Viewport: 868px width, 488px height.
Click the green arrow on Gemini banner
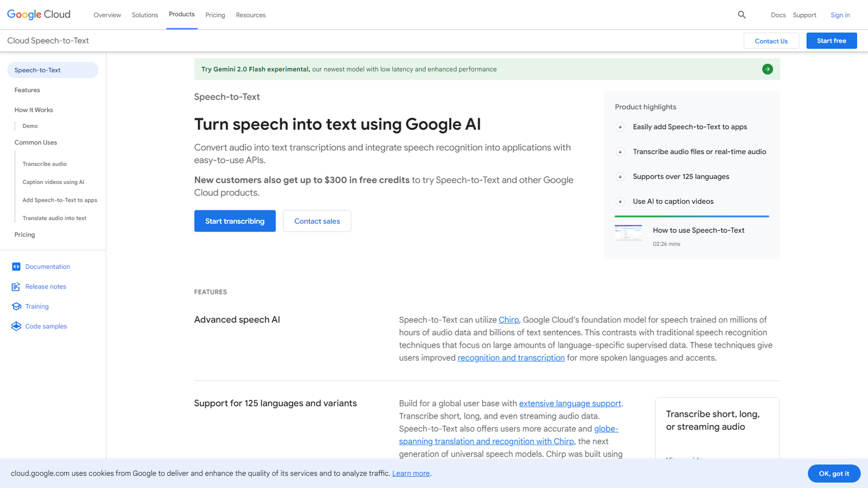(767, 69)
